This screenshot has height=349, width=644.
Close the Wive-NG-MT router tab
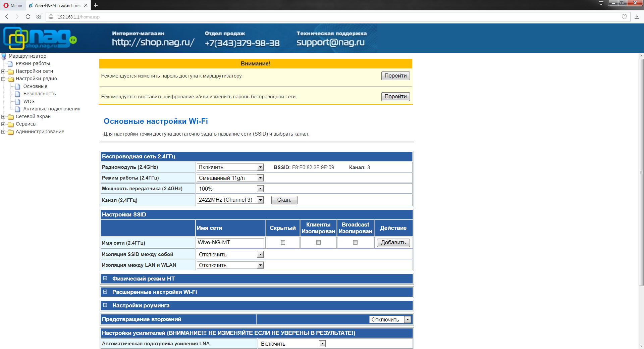86,5
